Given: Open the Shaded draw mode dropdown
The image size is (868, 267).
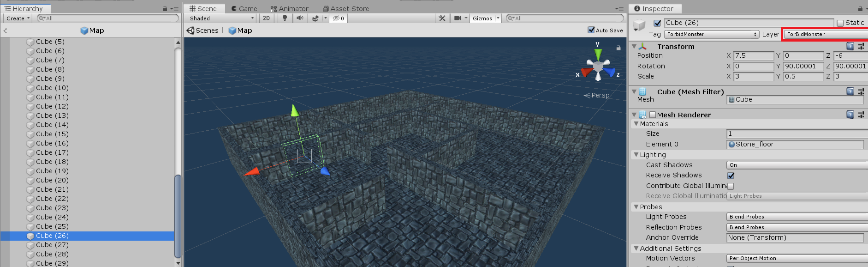Looking at the screenshot, I should pos(221,18).
